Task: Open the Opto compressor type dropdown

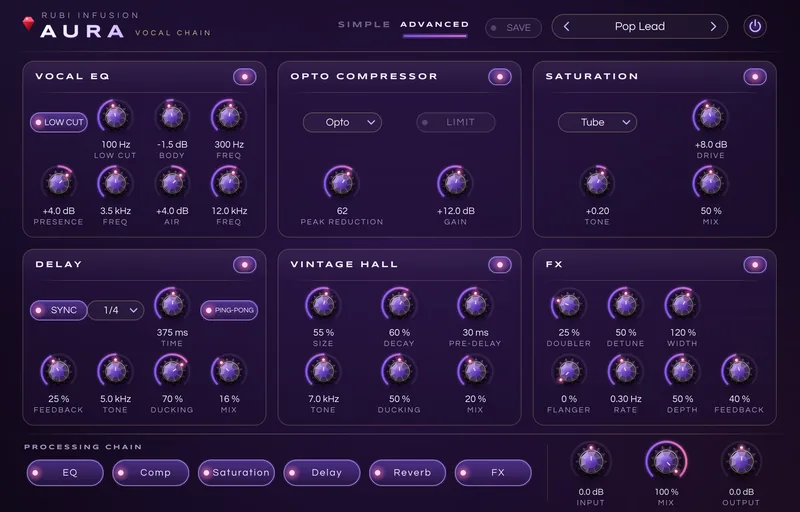Action: click(342, 122)
